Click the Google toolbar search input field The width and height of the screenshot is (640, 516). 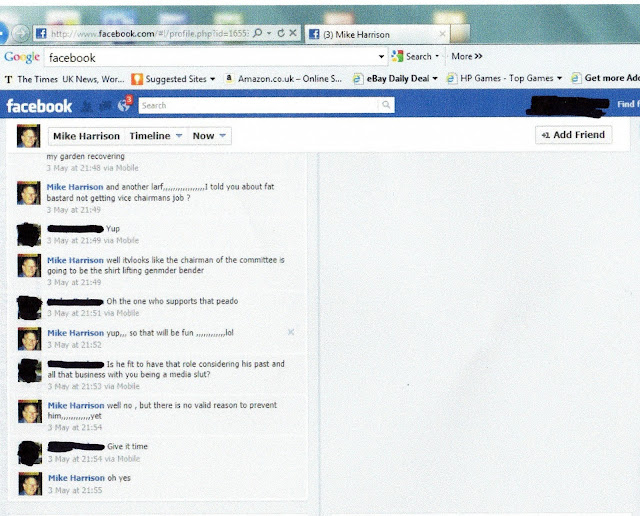click(211, 58)
